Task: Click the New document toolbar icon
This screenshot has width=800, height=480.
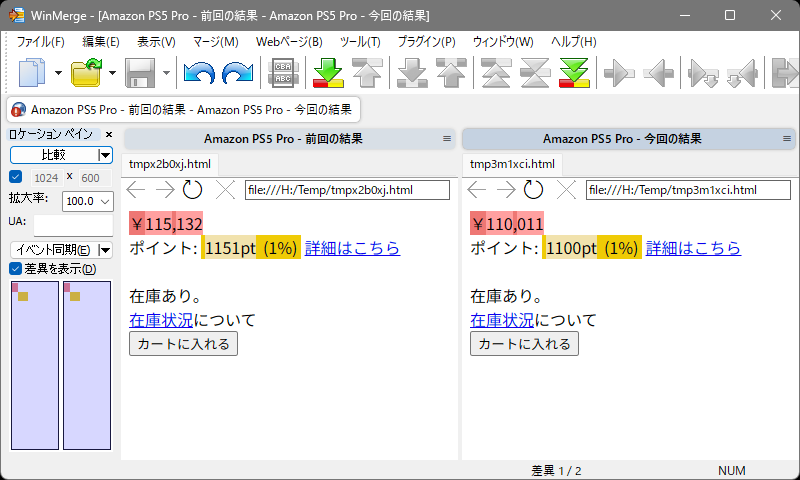Action: coord(32,72)
